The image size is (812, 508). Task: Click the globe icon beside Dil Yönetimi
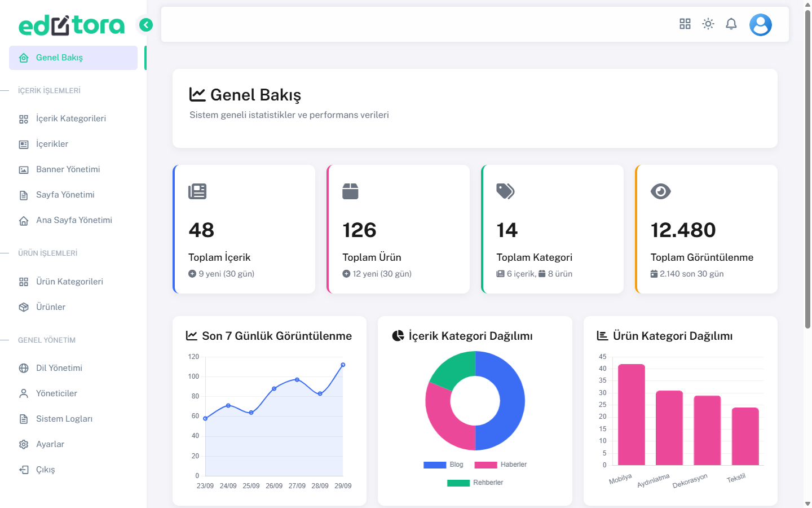coord(24,368)
